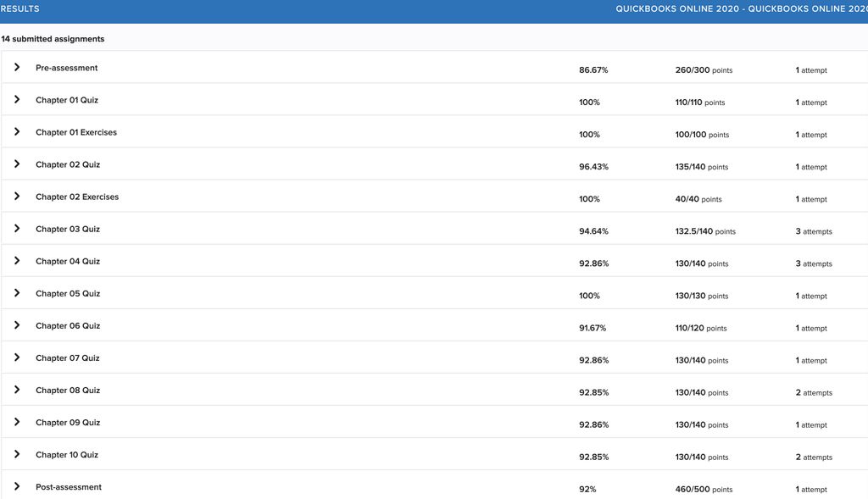Select the 132.5/140 points value
Screen dimensions: 868x499
point(705,231)
